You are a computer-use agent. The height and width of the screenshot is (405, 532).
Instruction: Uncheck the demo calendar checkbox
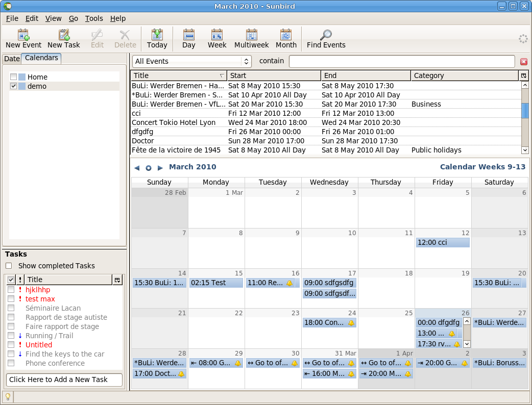click(13, 86)
